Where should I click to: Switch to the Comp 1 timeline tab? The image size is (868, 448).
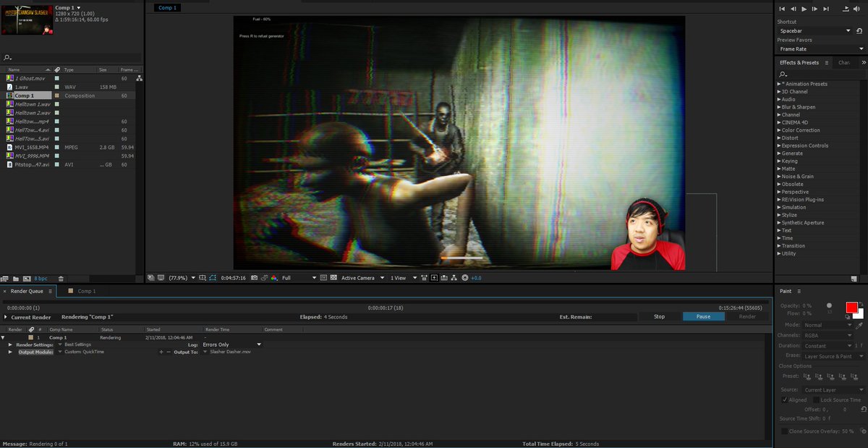[x=86, y=291]
